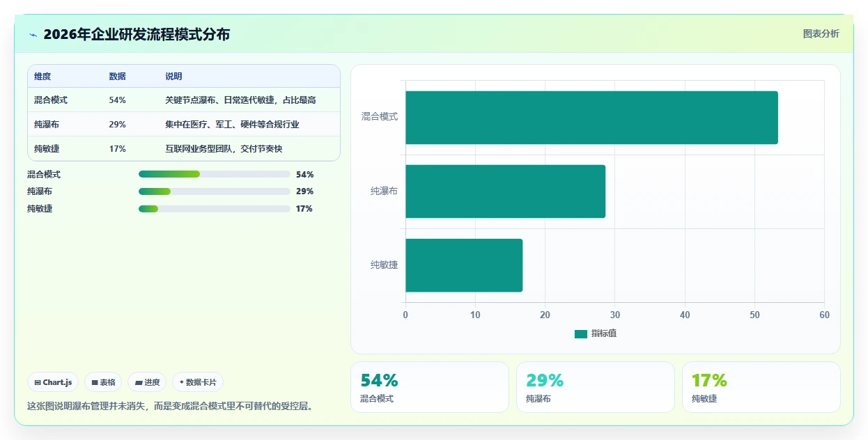Click the lightning icon beside the title
Image resolution: width=868 pixels, height=440 pixels.
33,35
